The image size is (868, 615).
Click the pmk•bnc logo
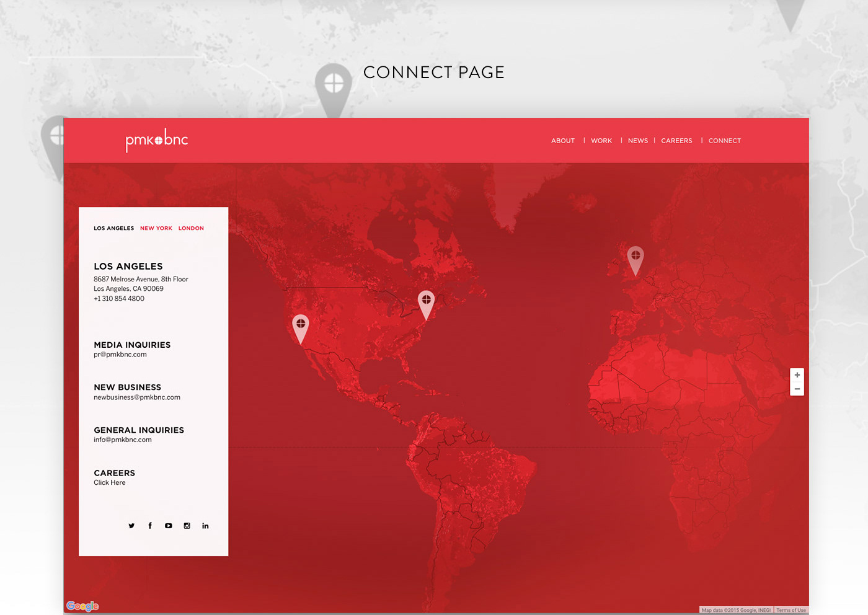157,141
